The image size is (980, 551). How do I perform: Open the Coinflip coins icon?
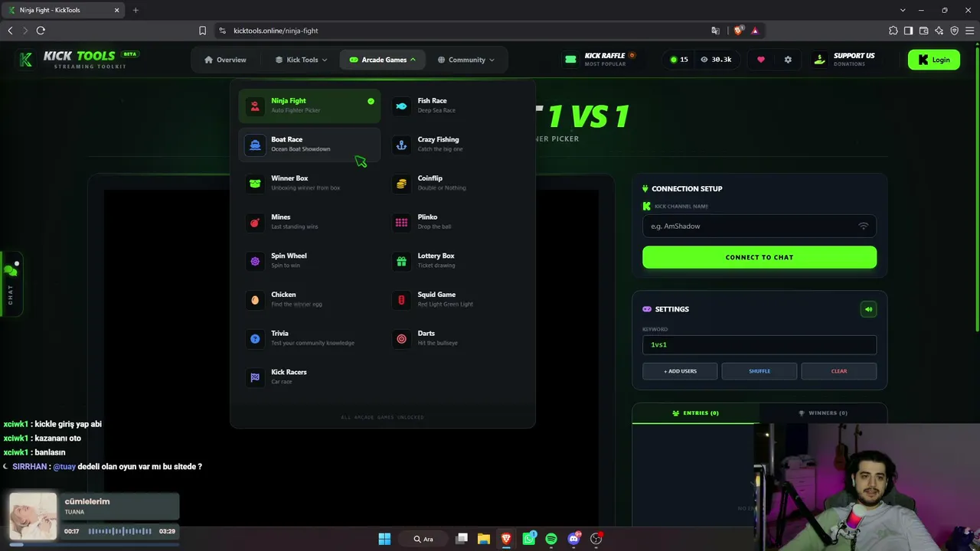(401, 184)
